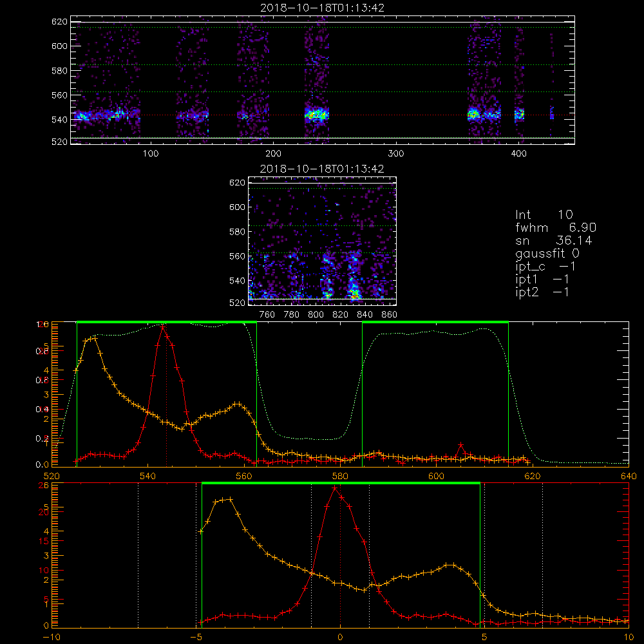Image resolution: width=644 pixels, height=644 pixels.
Task: Click the green bar spanning 585 to 615
Action: (x=435, y=322)
